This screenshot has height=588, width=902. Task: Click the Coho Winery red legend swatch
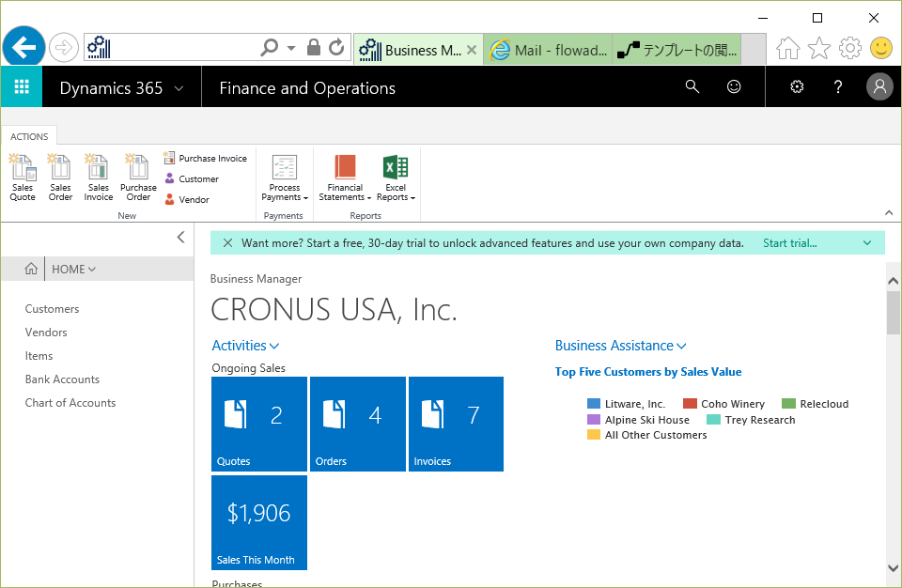(690, 403)
